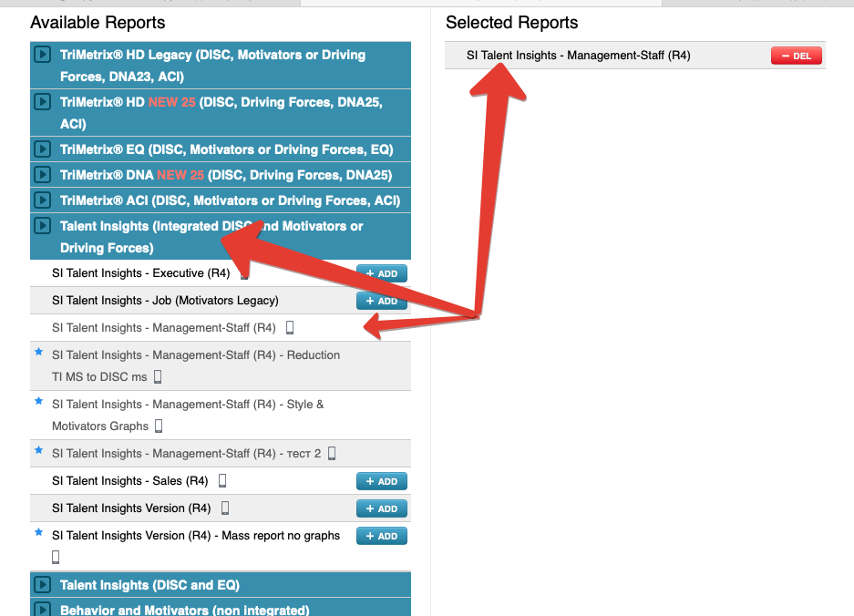Expand TriMetrix EQ report group
The height and width of the screenshot is (616, 854).
(x=43, y=149)
